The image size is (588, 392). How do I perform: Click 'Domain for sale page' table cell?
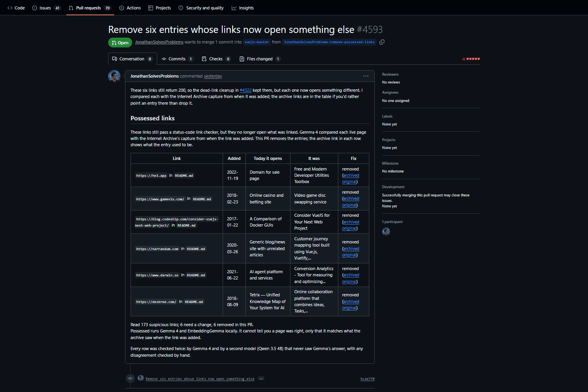[x=268, y=175]
